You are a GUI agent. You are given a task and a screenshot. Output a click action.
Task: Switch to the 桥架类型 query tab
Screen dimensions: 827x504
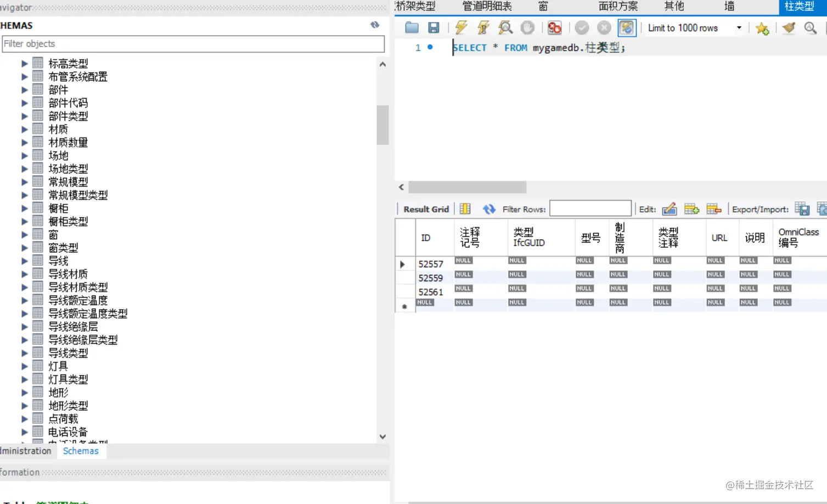pyautogui.click(x=415, y=6)
